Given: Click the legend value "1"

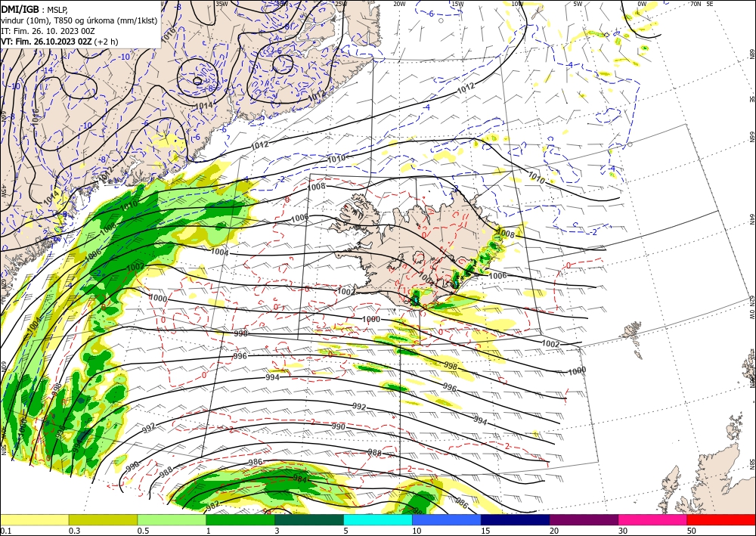Looking at the screenshot, I should click(209, 531).
